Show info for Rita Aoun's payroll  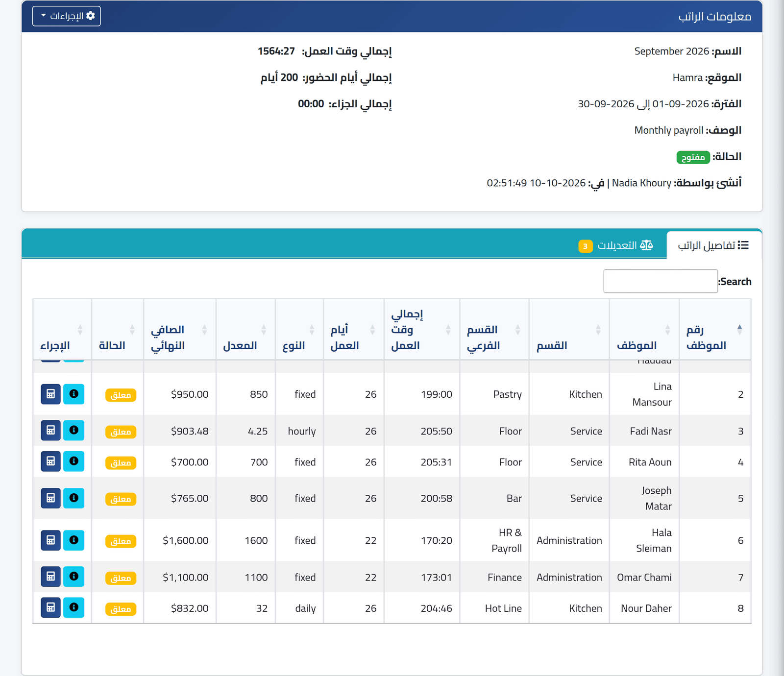74,461
